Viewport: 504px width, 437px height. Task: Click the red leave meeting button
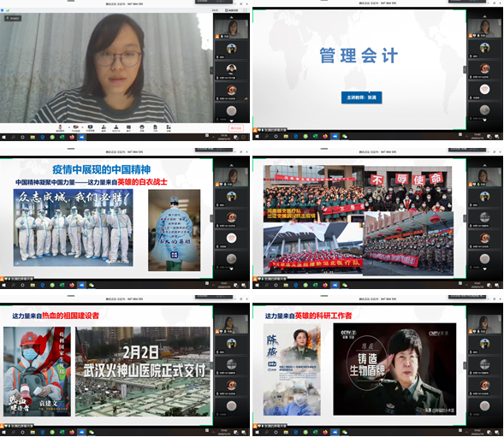[236, 128]
